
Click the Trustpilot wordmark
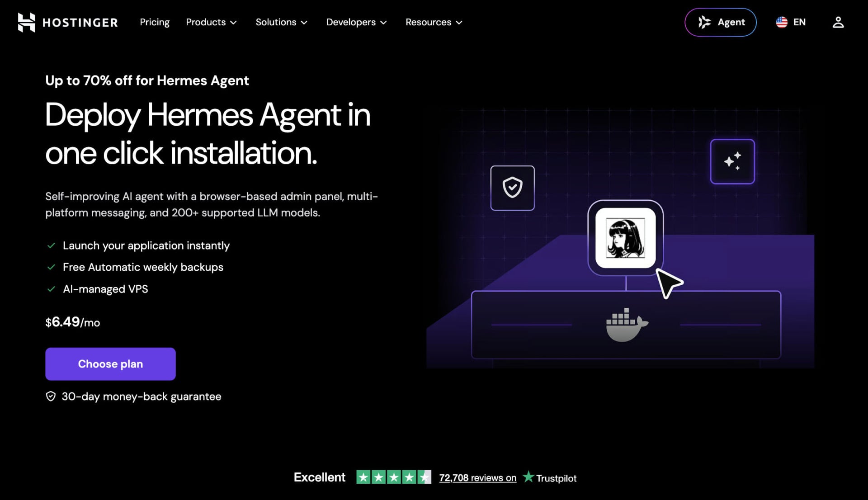[x=556, y=478]
